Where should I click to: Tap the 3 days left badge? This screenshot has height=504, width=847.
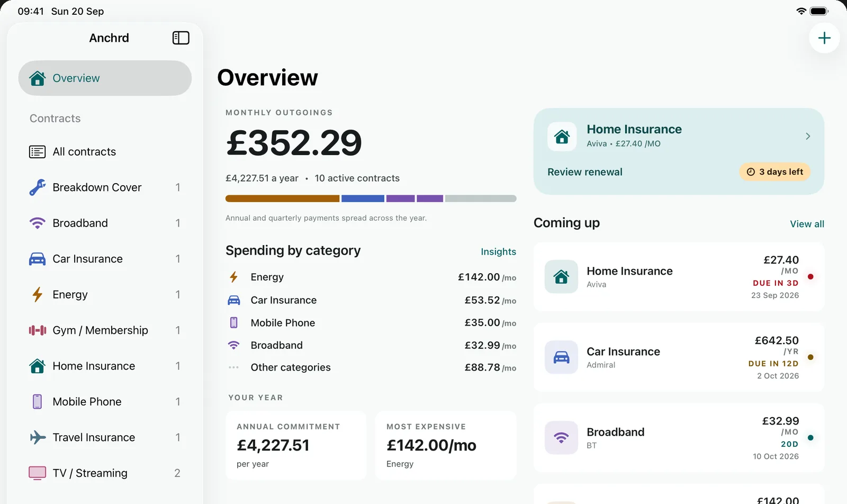pyautogui.click(x=774, y=172)
